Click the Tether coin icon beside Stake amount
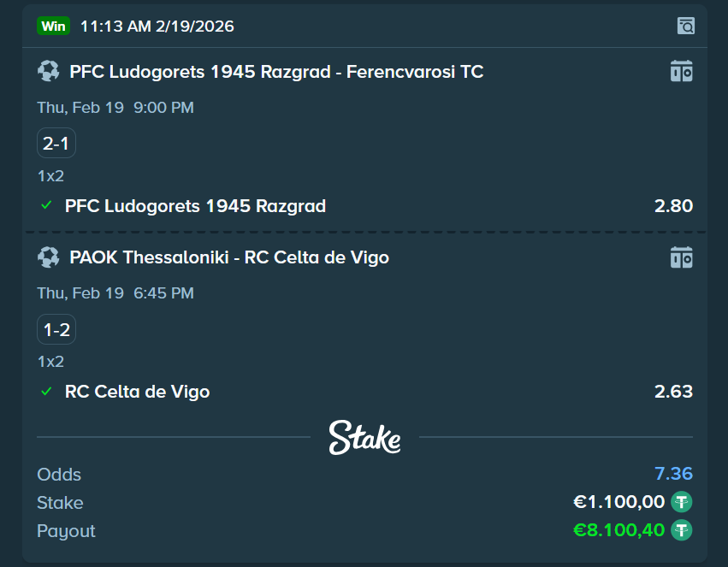Image resolution: width=728 pixels, height=567 pixels. point(682,502)
